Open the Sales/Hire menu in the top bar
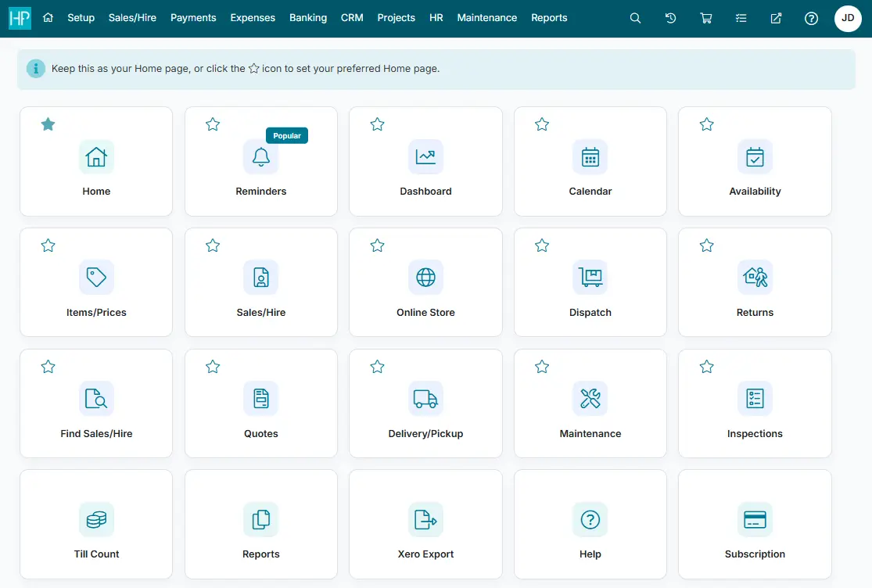The height and width of the screenshot is (588, 872). (132, 18)
